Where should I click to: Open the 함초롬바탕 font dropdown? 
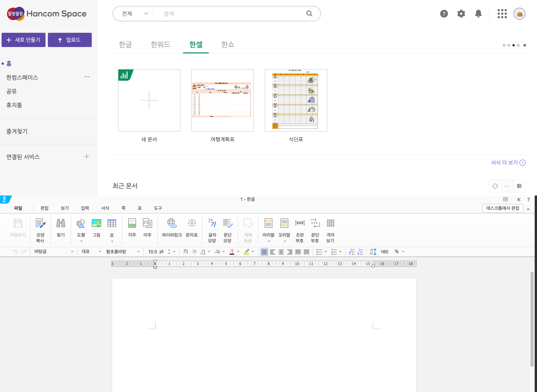pos(138,252)
